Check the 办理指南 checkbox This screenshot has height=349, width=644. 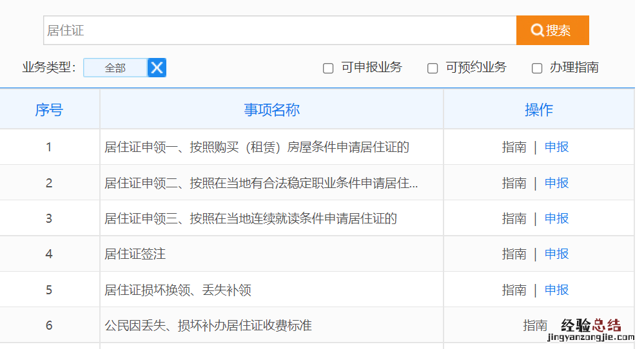pos(537,68)
